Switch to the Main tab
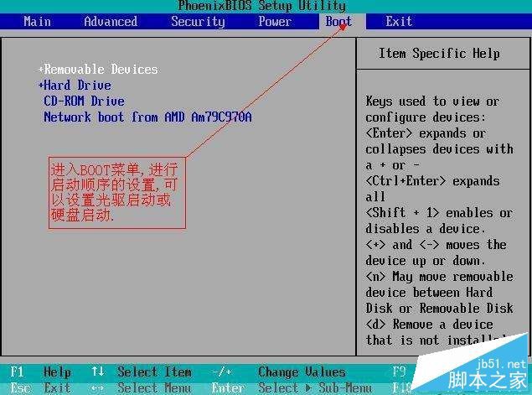 (37, 22)
